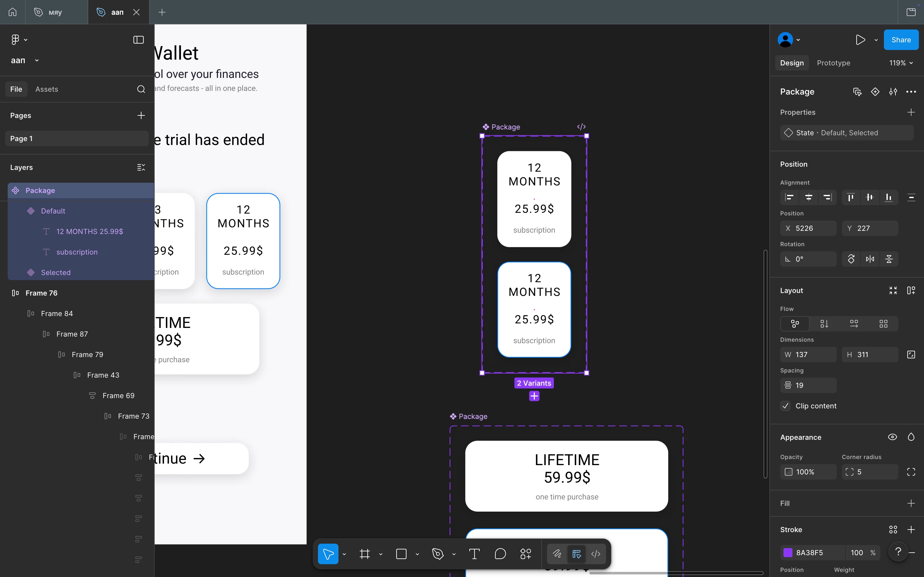The height and width of the screenshot is (577, 924).
Task: Click the Share button
Action: click(x=901, y=40)
